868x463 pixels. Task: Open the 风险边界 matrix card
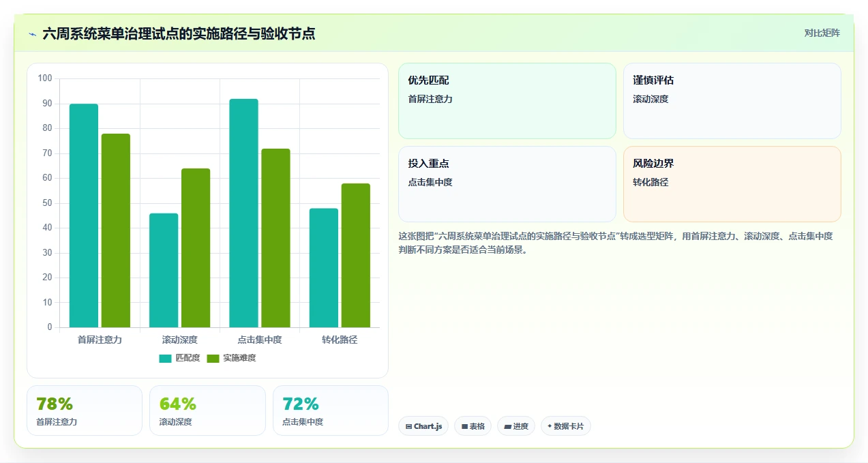point(732,184)
